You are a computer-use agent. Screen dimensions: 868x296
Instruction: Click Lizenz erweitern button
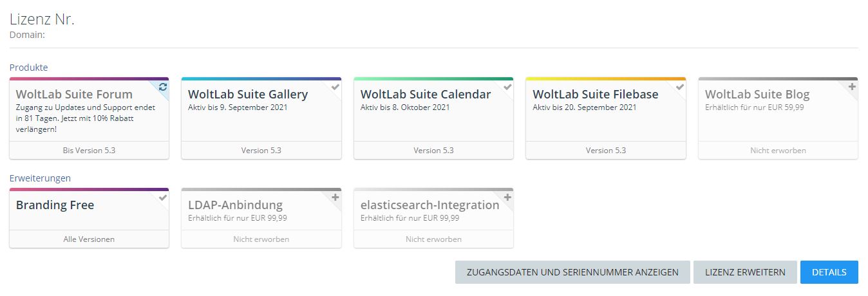coord(745,272)
